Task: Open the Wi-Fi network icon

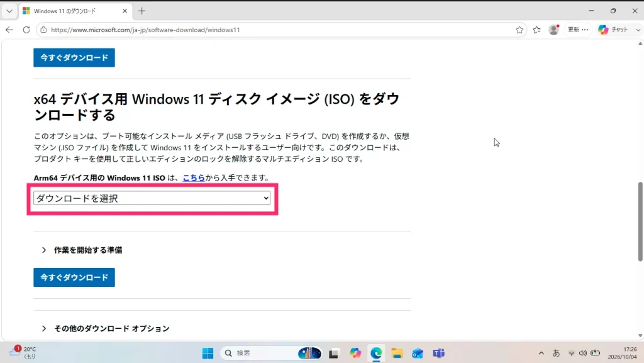Action: click(571, 353)
